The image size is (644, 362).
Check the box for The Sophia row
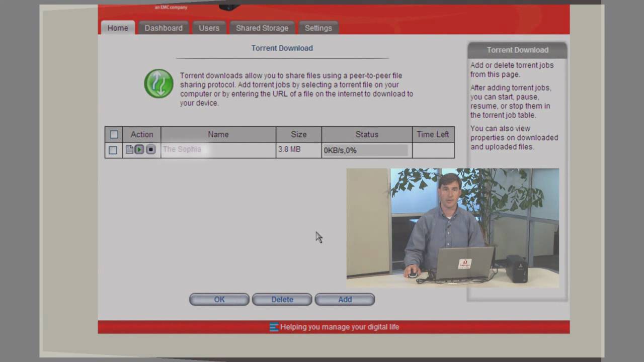[113, 150]
